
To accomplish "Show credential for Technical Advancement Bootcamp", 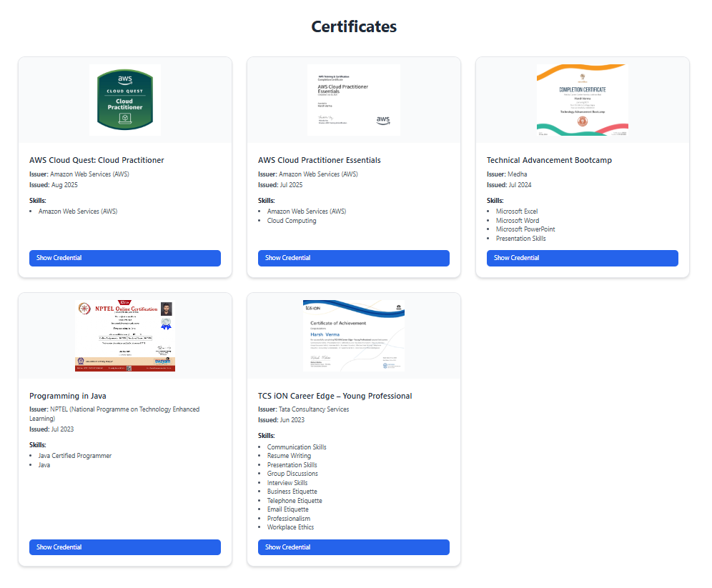I will 583,258.
